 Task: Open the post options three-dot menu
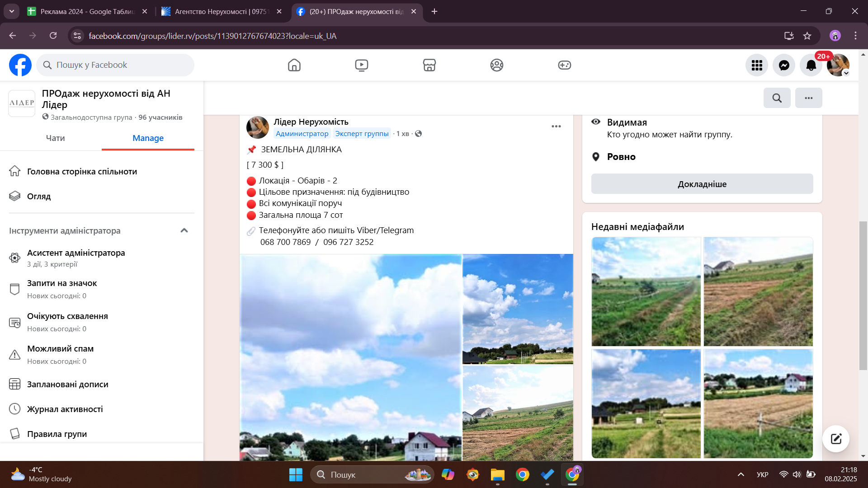pyautogui.click(x=556, y=127)
